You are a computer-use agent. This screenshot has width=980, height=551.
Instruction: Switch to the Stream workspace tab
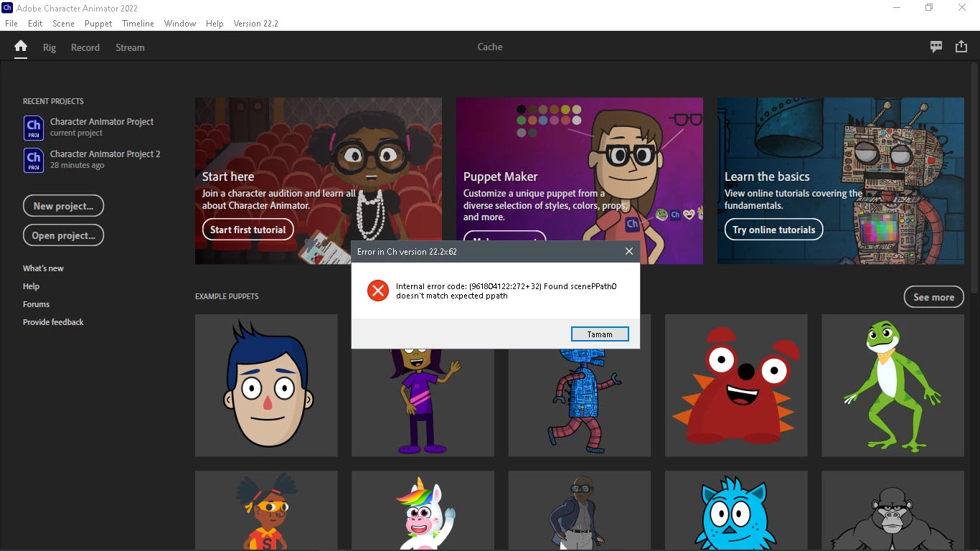130,47
